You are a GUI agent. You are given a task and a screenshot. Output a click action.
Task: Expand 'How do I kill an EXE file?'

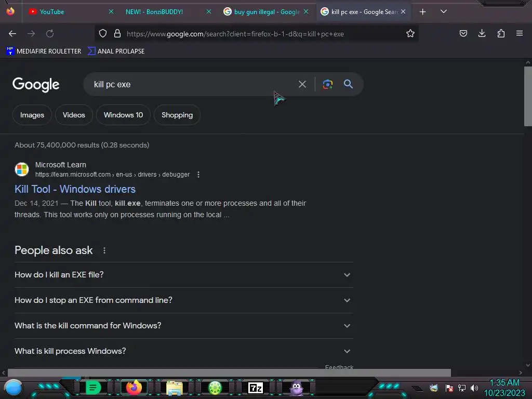(183, 275)
